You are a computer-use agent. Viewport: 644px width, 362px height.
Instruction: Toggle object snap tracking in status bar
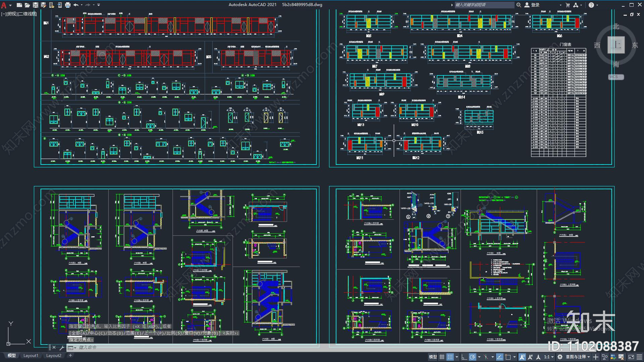tap(500, 357)
